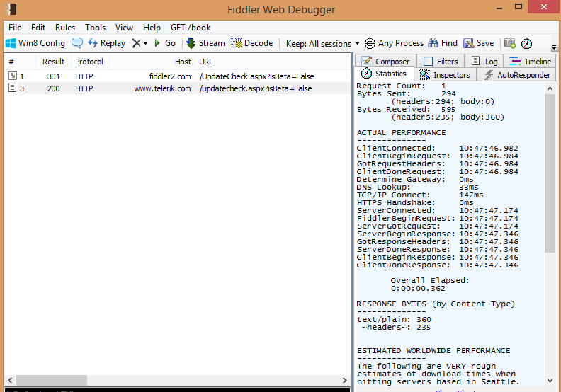Open Keep: All sessions dropdown

click(x=322, y=44)
